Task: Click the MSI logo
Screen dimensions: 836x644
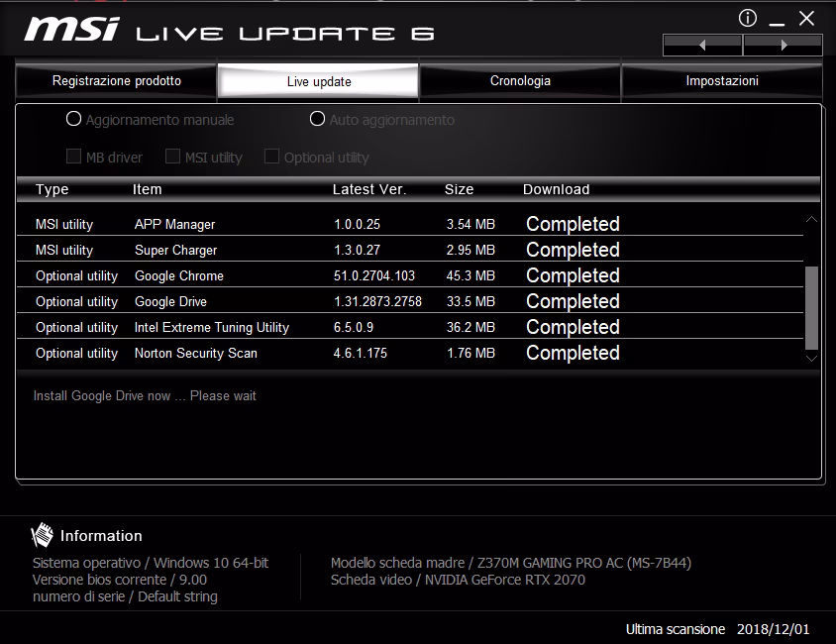Action: (71, 29)
